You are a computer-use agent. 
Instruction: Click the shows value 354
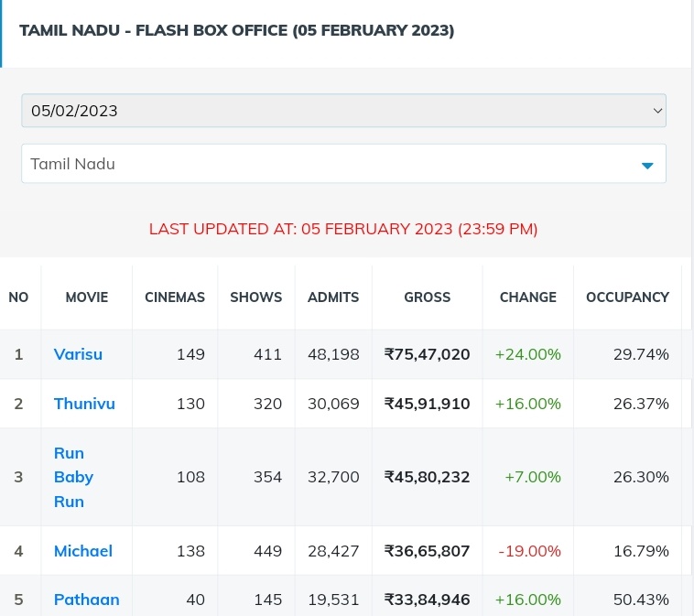pos(267,477)
